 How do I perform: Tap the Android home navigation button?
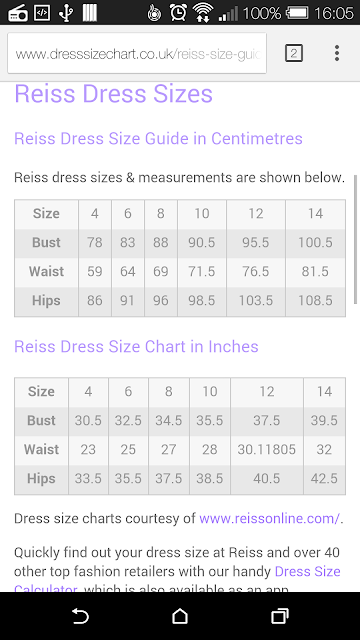[180, 616]
